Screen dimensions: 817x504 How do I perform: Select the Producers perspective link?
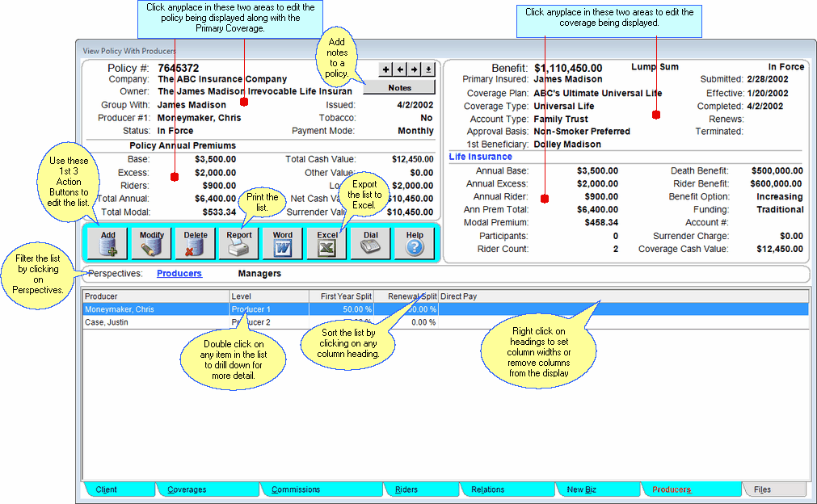click(x=179, y=274)
